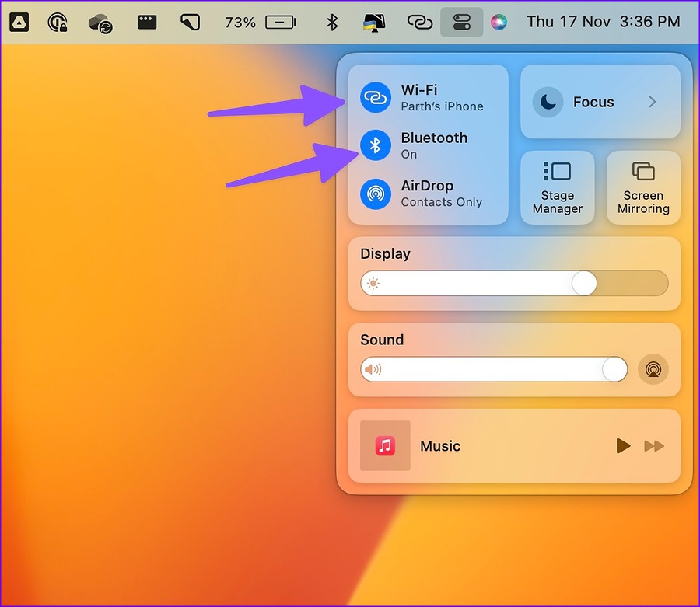Skip to next track in Music
Image resolution: width=700 pixels, height=607 pixels.
tap(654, 445)
